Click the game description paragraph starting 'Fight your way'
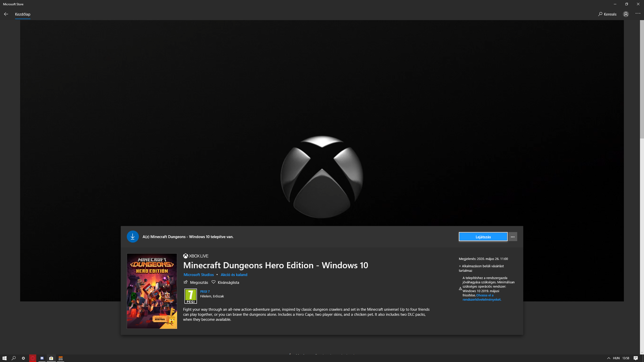The image size is (644, 362). point(306,314)
